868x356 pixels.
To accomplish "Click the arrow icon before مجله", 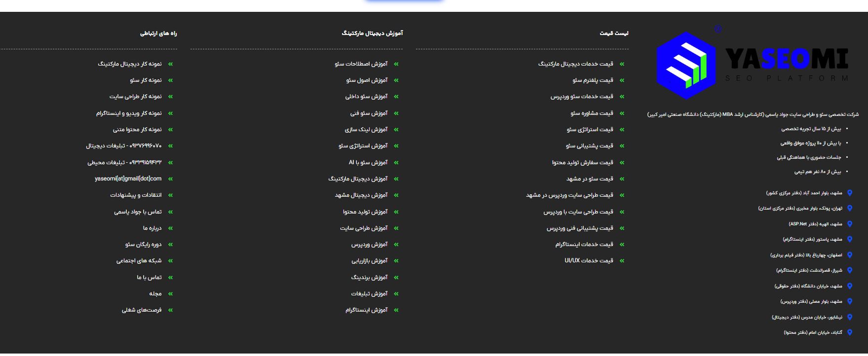I will point(171,294).
